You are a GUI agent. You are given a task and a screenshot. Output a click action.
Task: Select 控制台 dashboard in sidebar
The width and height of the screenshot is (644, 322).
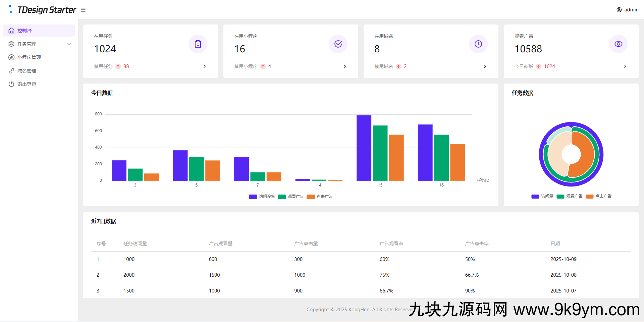(x=24, y=31)
